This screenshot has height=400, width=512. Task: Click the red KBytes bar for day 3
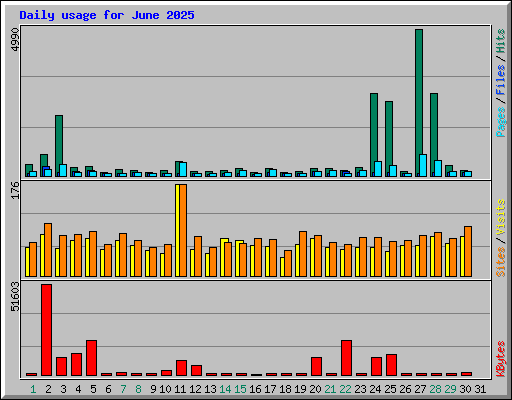tap(61, 366)
